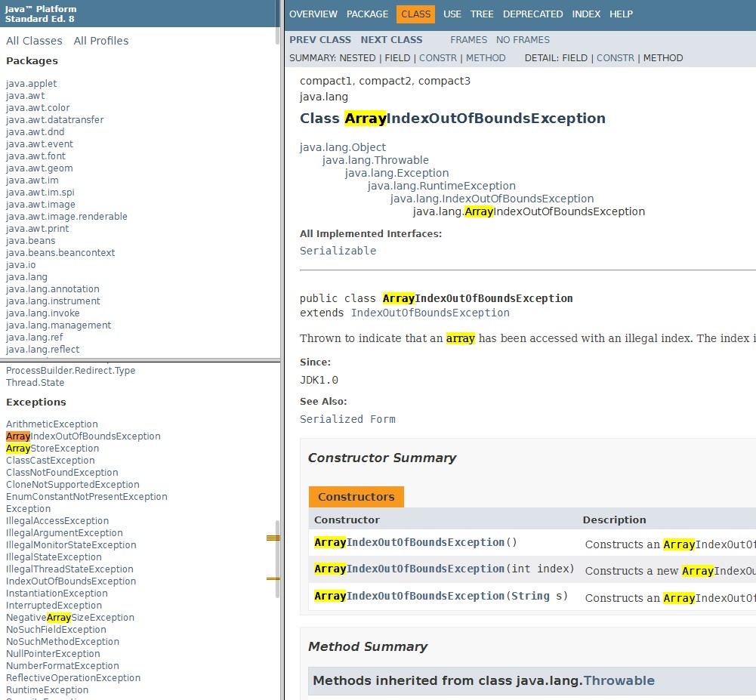Go to NEXT CLASS

(391, 40)
